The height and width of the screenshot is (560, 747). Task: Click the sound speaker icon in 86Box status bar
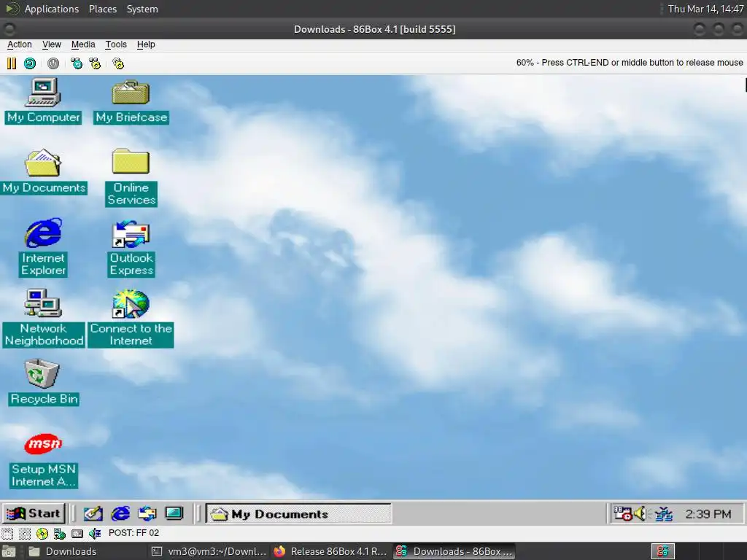(95, 533)
